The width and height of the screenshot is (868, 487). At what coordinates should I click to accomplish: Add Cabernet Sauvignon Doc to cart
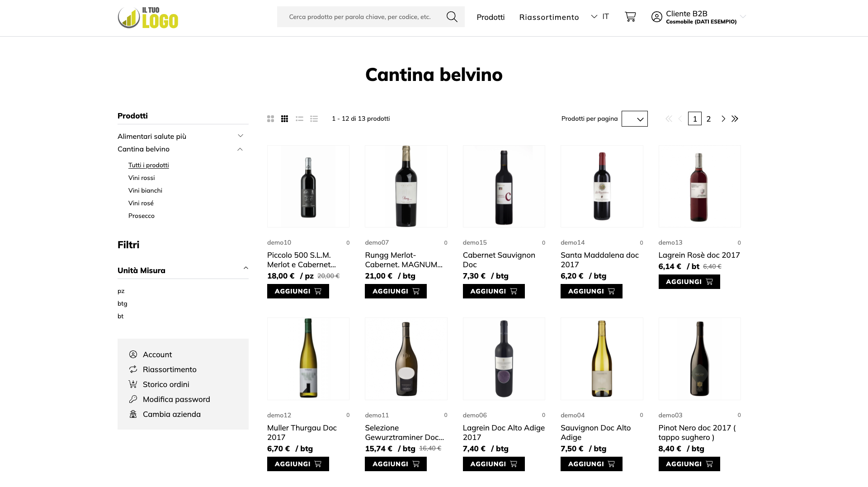493,291
